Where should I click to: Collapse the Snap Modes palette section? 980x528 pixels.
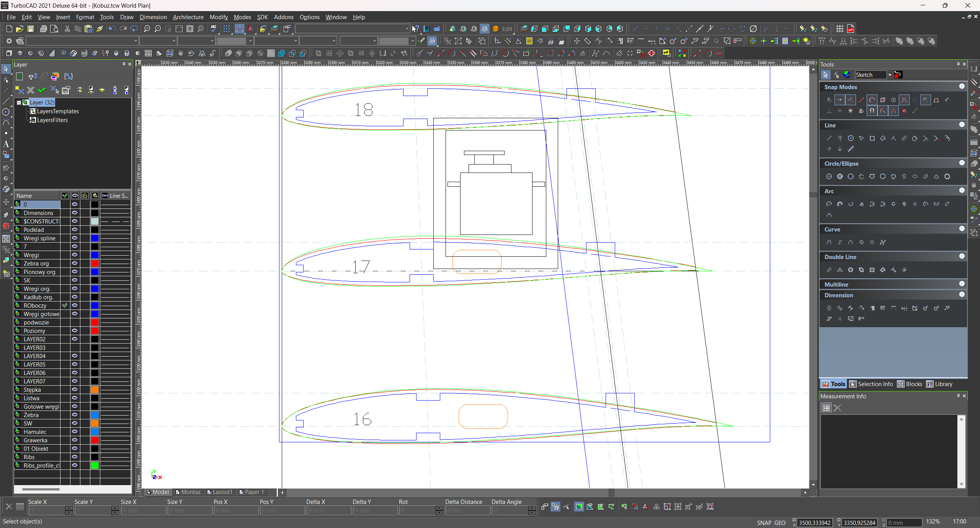coord(962,86)
